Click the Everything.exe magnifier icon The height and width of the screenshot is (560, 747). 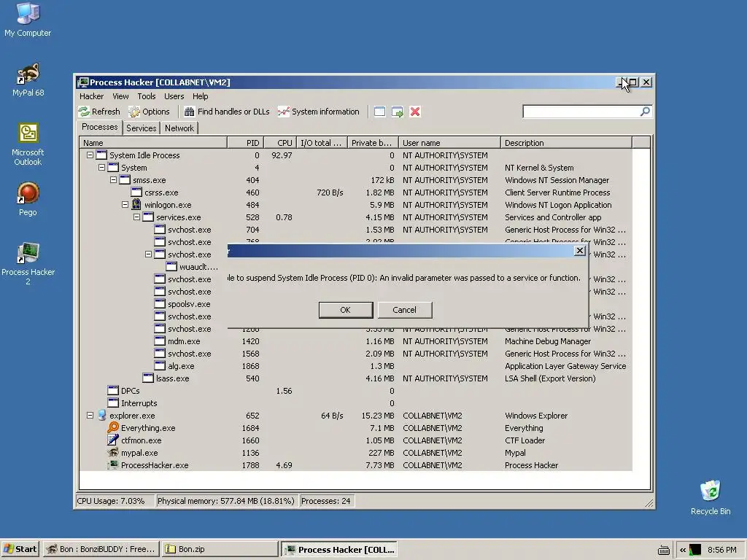click(x=113, y=427)
